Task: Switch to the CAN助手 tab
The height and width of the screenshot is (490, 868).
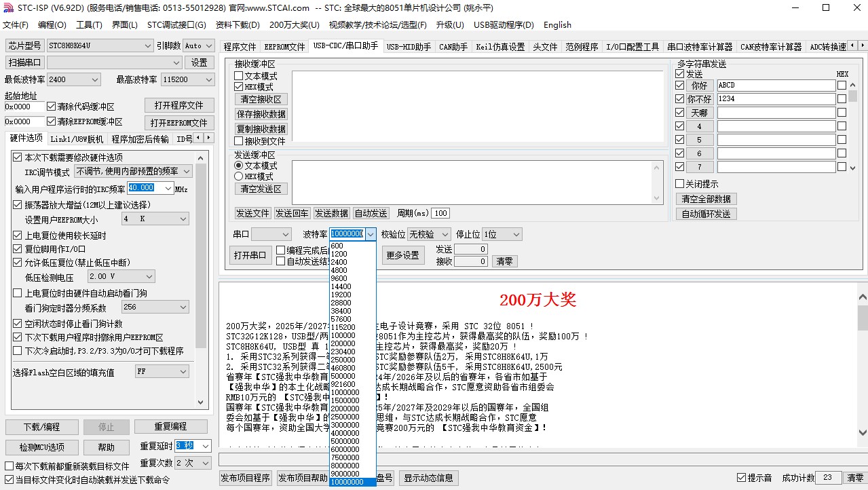Action: pos(453,47)
